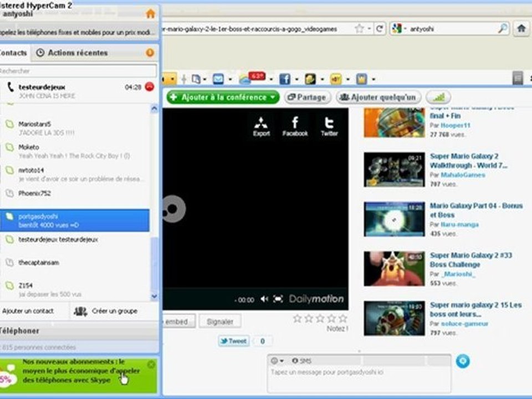Reload the page in the browser
Viewport: 532px width, 399px height.
tap(380, 29)
